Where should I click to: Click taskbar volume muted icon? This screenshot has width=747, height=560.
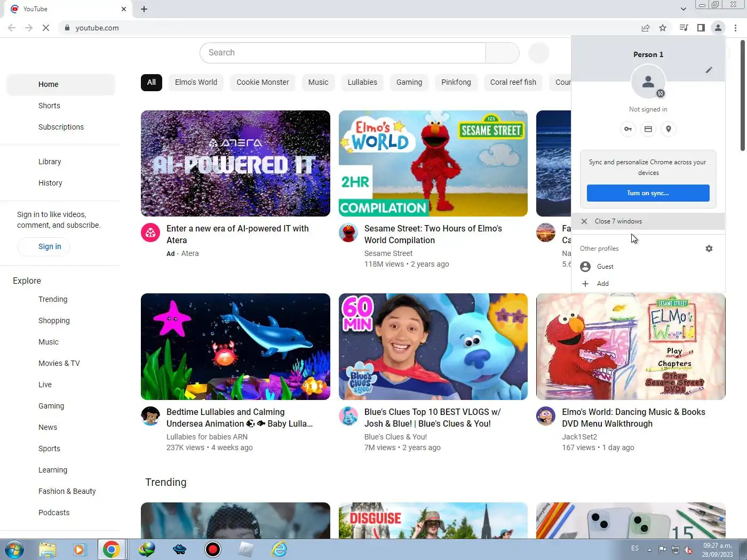[x=688, y=550]
